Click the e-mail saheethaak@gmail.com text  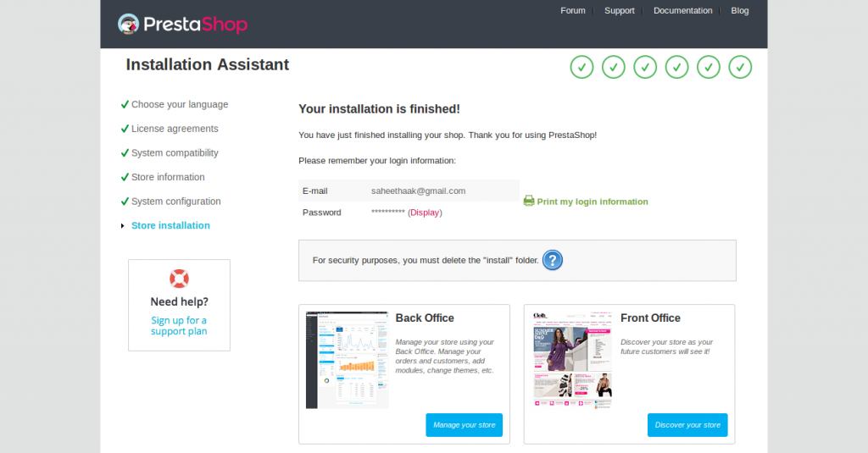click(418, 191)
